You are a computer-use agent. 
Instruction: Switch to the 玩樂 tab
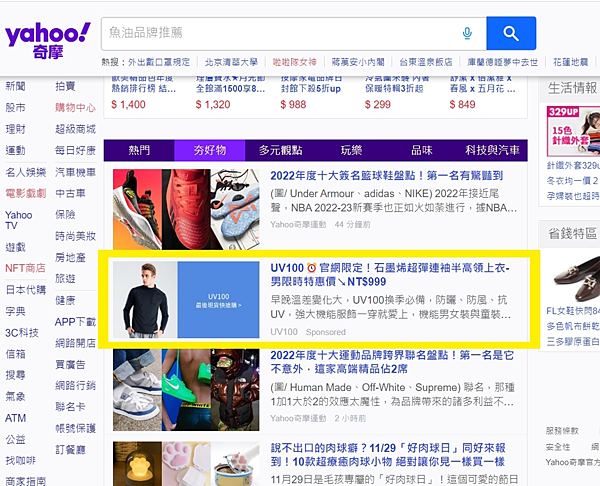pos(351,150)
